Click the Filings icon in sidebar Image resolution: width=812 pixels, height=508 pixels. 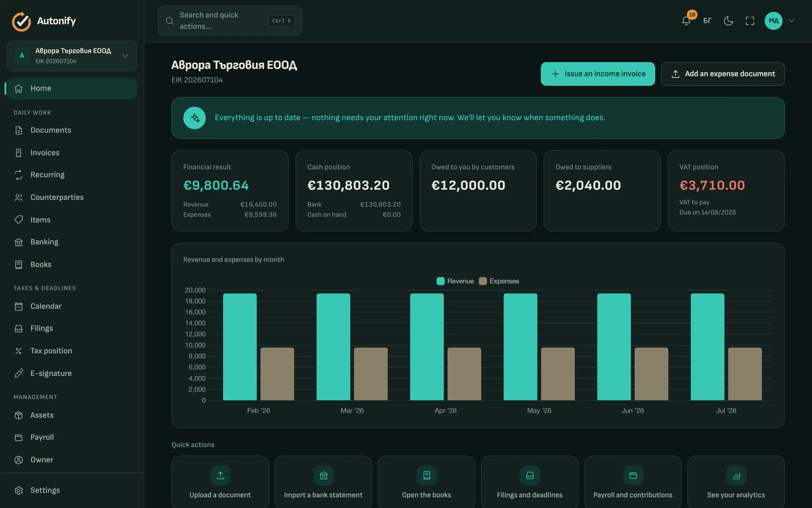pyautogui.click(x=18, y=328)
